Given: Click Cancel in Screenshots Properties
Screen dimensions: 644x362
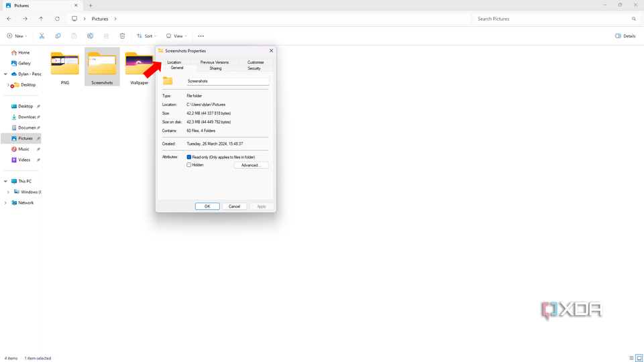Looking at the screenshot, I should 235,206.
